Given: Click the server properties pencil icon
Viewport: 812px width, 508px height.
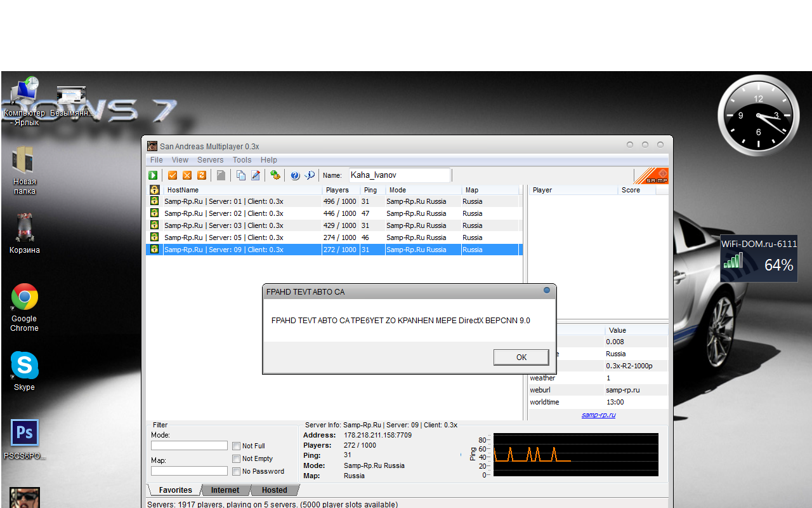Looking at the screenshot, I should pos(256,175).
